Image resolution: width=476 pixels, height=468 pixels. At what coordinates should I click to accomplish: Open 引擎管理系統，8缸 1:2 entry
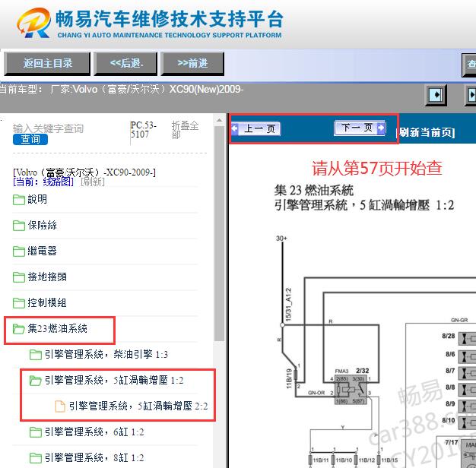pyautogui.click(x=94, y=457)
